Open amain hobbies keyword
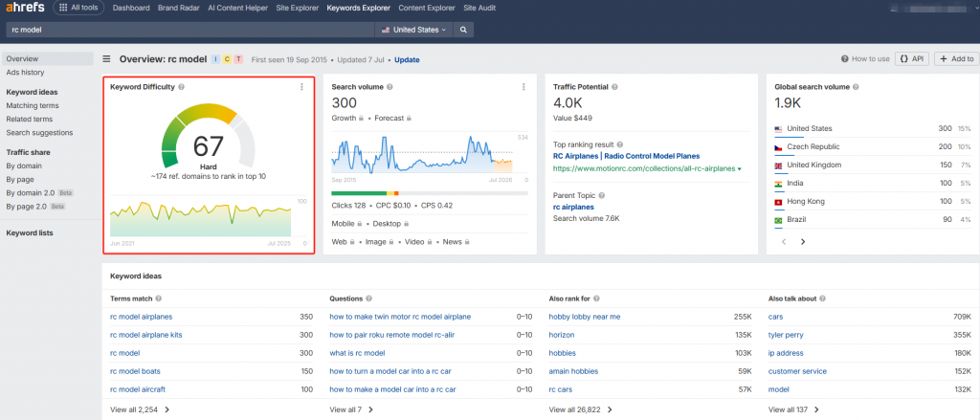 pos(573,371)
